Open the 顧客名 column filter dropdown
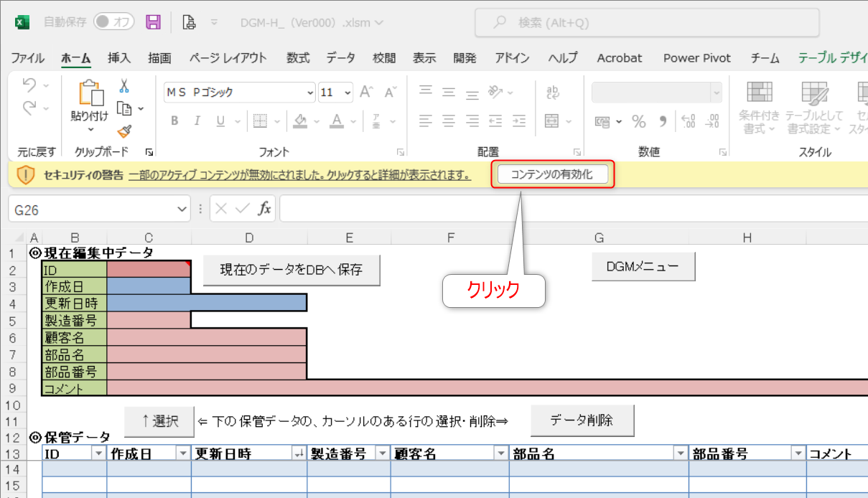This screenshot has height=498, width=868. 500,453
